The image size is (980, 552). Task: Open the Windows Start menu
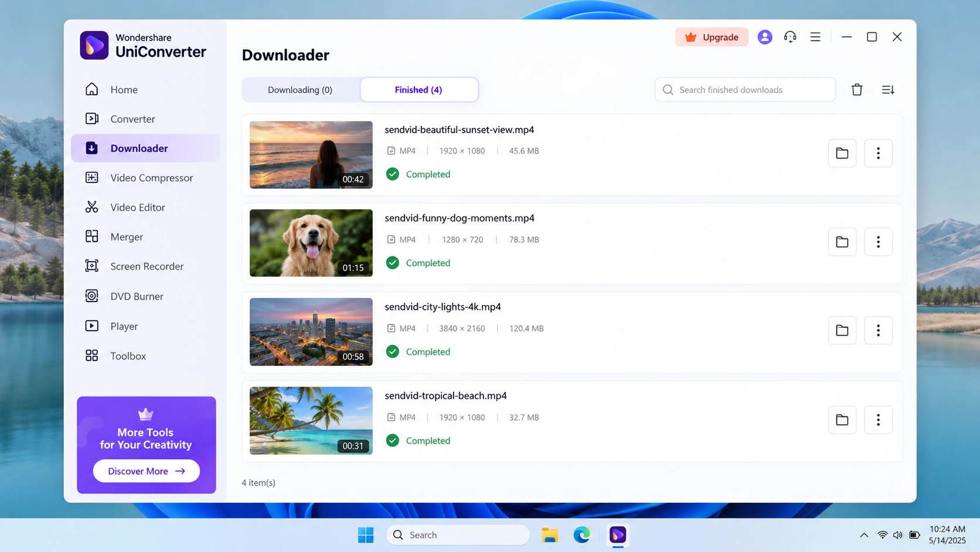(x=366, y=535)
